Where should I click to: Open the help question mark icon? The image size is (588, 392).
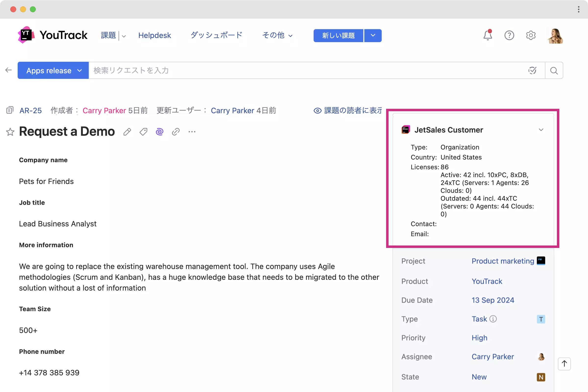pos(509,35)
